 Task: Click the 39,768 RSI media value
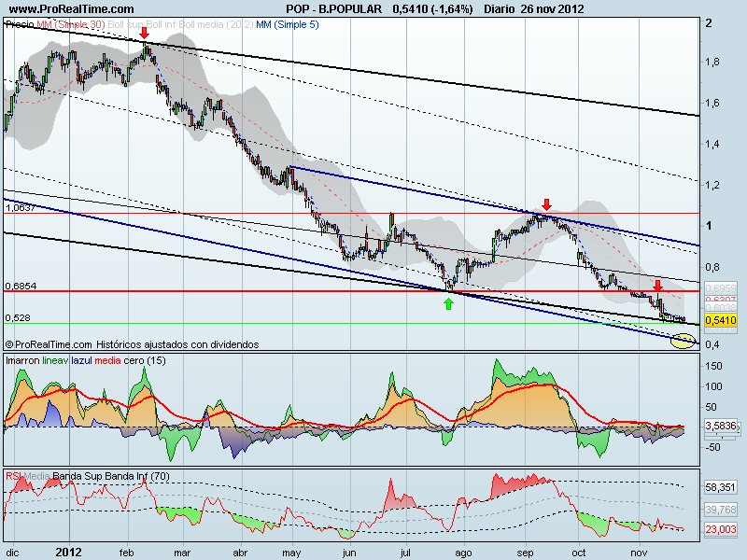tap(721, 510)
